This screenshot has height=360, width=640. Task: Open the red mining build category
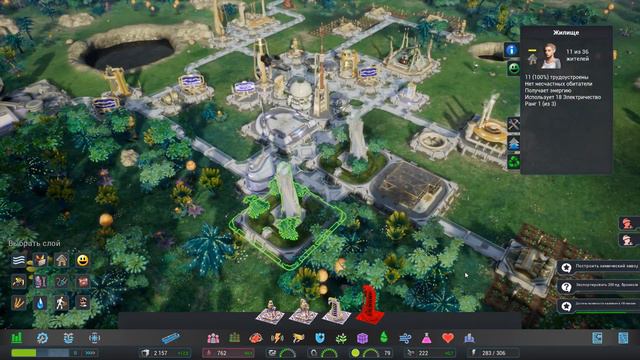(256, 338)
